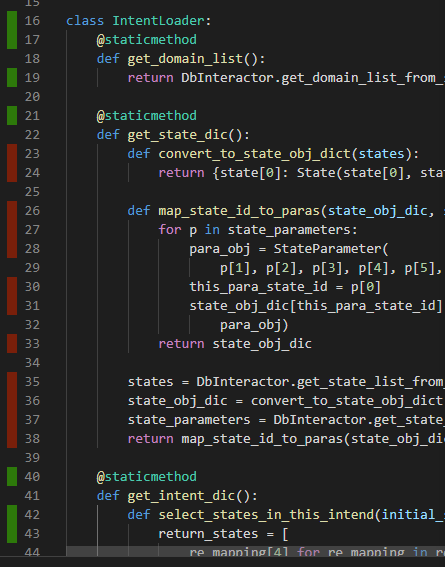Click @staticmethod decorator on line 17
This screenshot has width=445, height=567.
coord(147,40)
